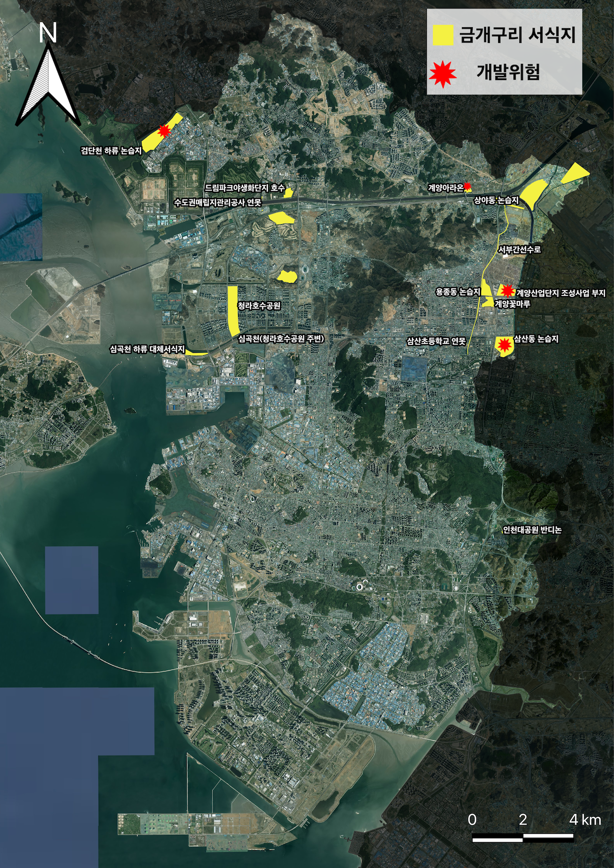Image resolution: width=614 pixels, height=868 pixels.
Task: Click the red star at 계양산업단지 조성사업 부지
Action: click(508, 290)
